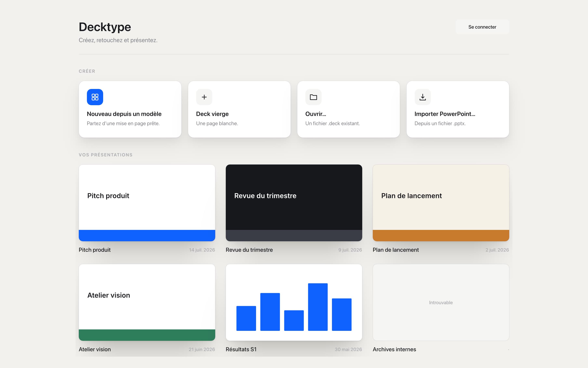The image size is (588, 368).
Task: Click the date 2 juil. 2026
Action: click(497, 250)
